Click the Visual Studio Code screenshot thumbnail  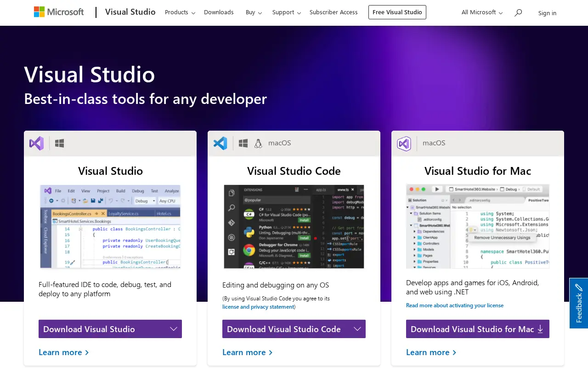click(x=294, y=227)
